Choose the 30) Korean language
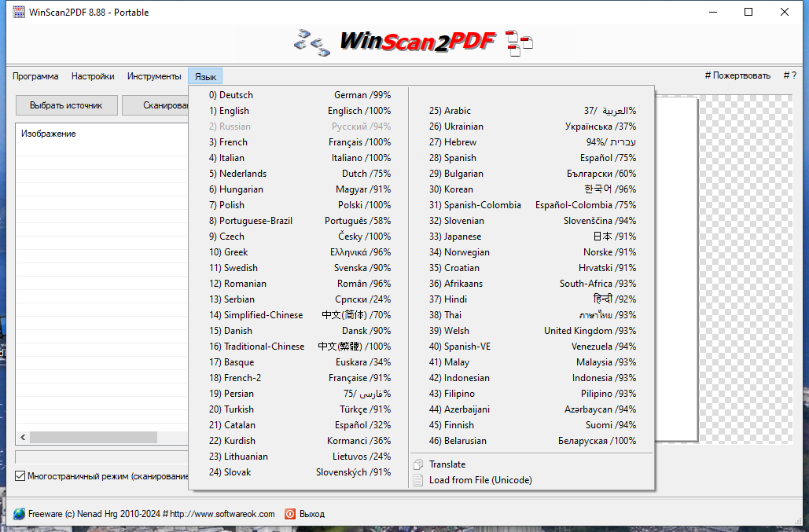 pos(532,189)
